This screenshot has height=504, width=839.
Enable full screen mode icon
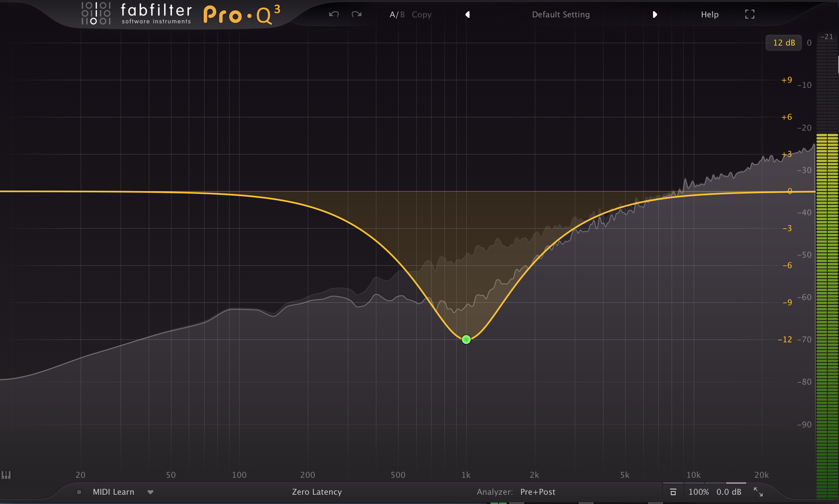[749, 15]
